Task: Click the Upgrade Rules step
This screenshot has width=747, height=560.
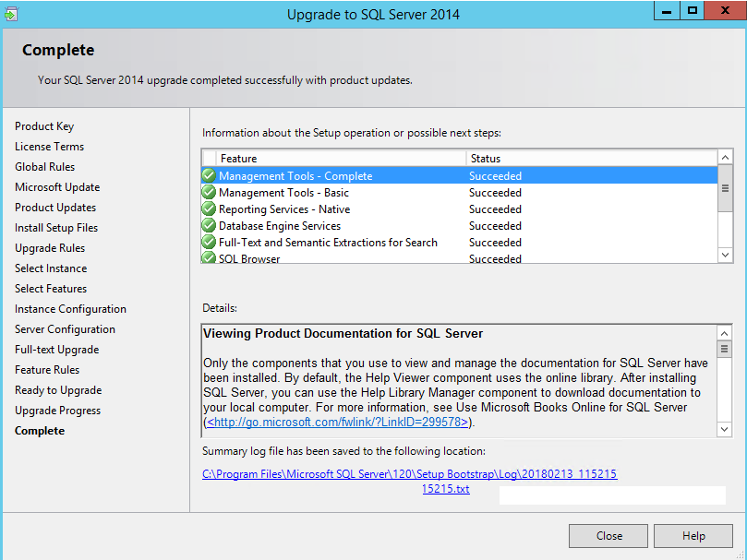Action: pyautogui.click(x=50, y=248)
